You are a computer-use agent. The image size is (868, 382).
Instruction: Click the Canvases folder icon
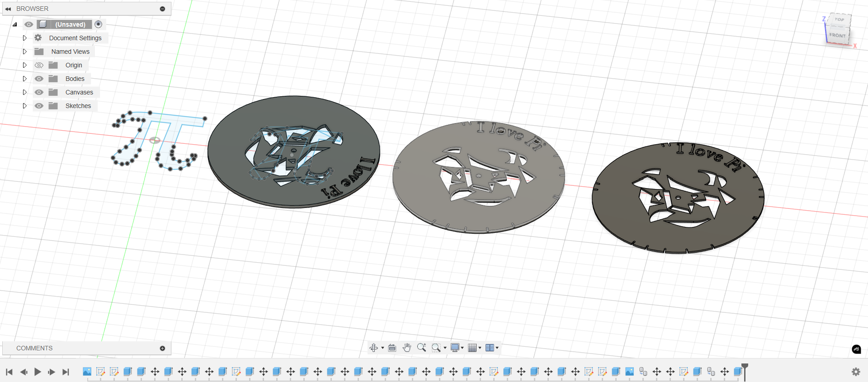[x=53, y=92]
